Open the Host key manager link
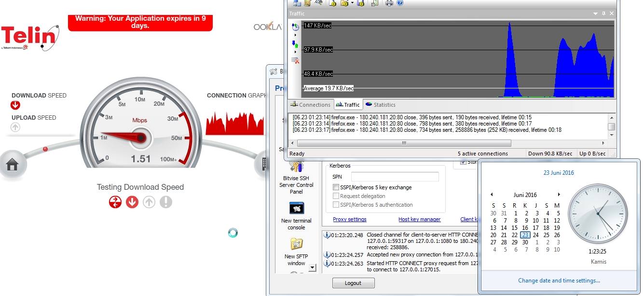This screenshot has height=296, width=644. click(x=419, y=219)
